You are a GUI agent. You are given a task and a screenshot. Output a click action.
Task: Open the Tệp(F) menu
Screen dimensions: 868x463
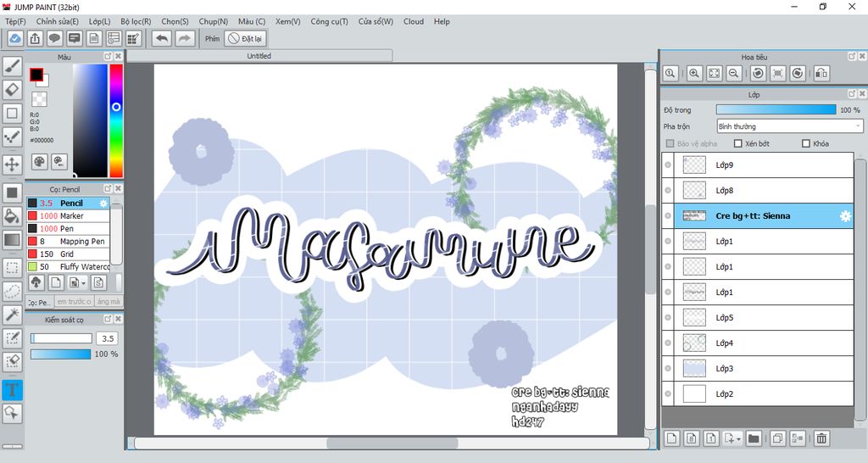[15, 21]
